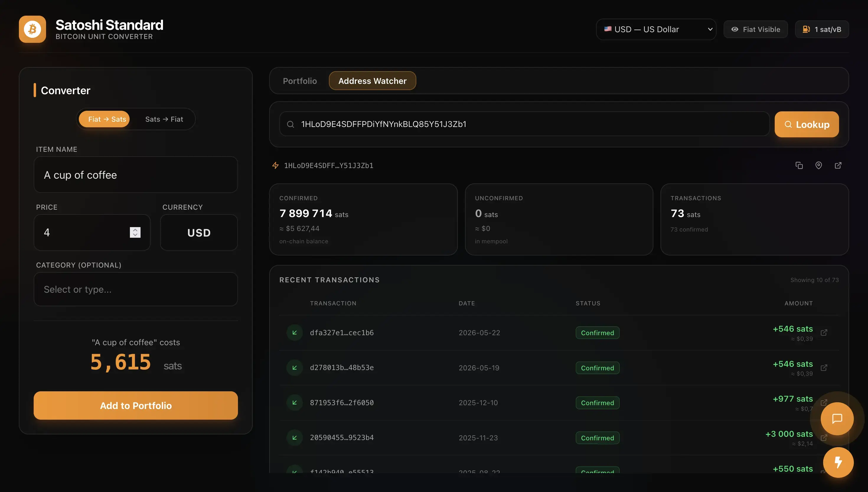Click the TRANSACTION column header

coord(333,303)
